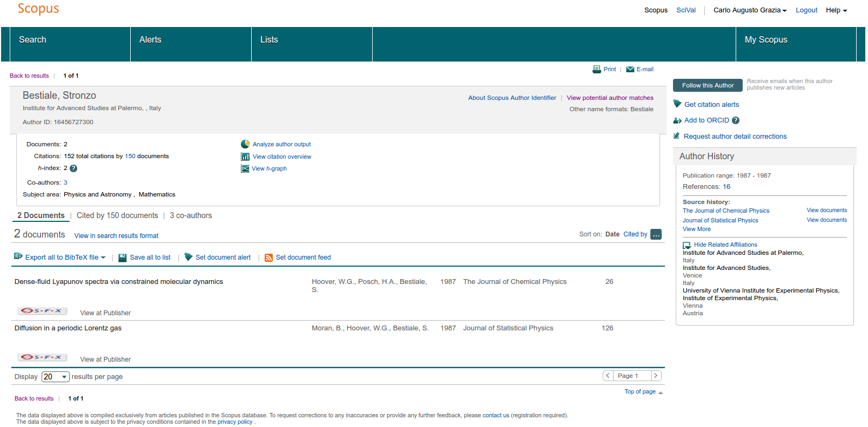Switch to Cited by 150 documents tab

[117, 215]
